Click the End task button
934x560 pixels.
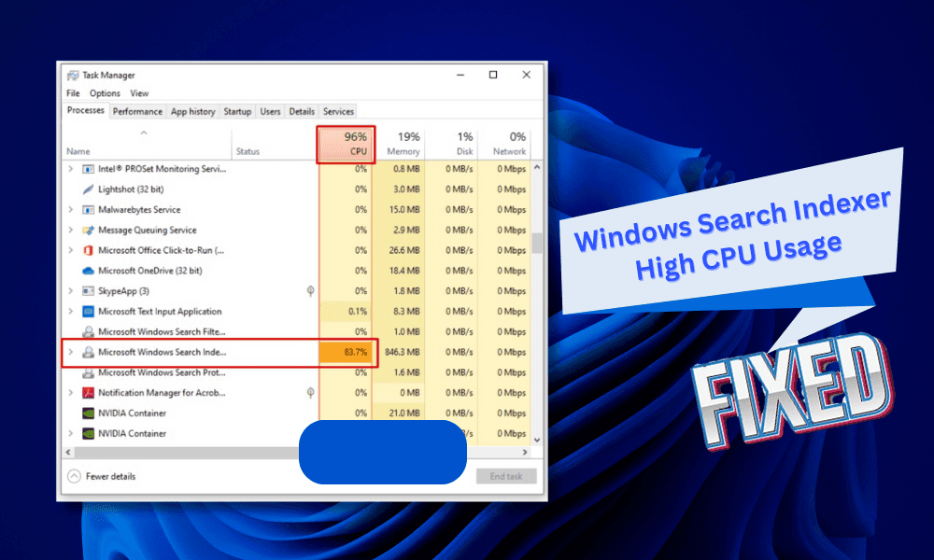[506, 476]
